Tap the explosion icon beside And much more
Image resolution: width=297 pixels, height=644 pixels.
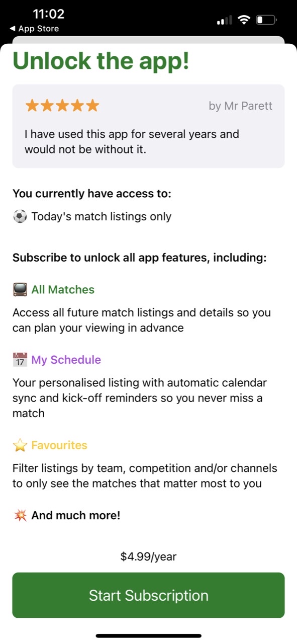point(20,516)
